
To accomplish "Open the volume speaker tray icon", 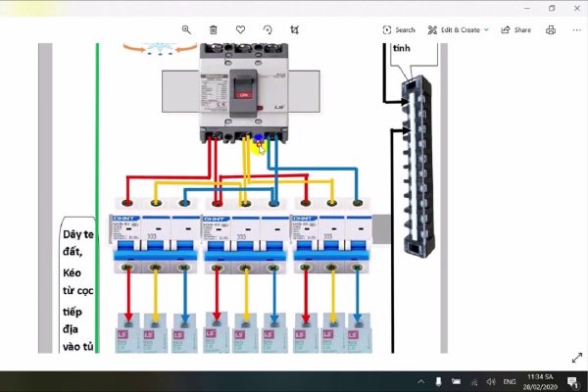I will (491, 382).
